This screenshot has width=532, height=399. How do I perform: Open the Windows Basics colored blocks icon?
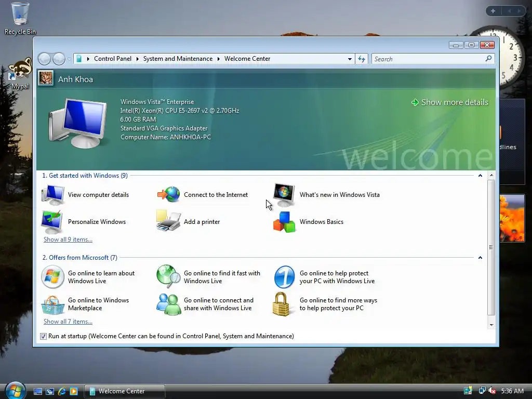(284, 222)
